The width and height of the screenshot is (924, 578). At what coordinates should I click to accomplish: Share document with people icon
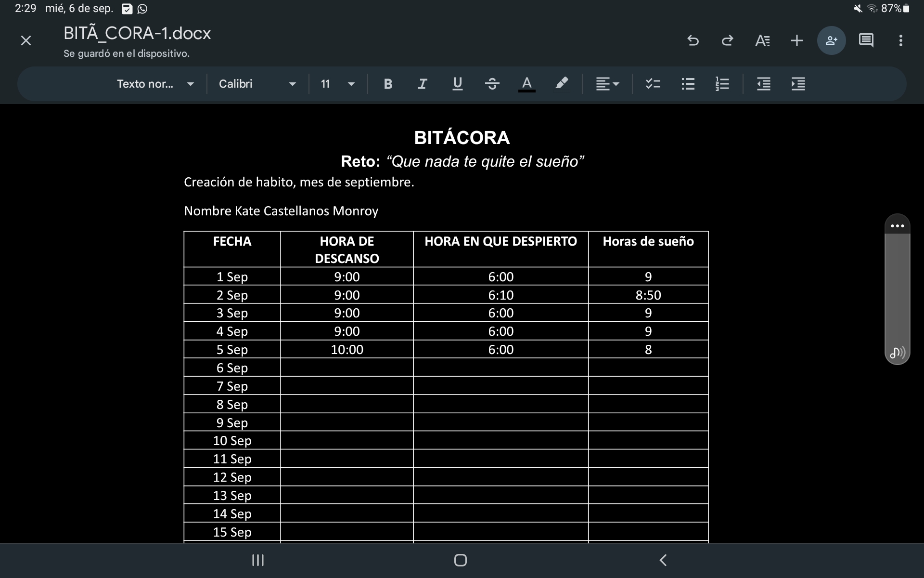pos(831,40)
